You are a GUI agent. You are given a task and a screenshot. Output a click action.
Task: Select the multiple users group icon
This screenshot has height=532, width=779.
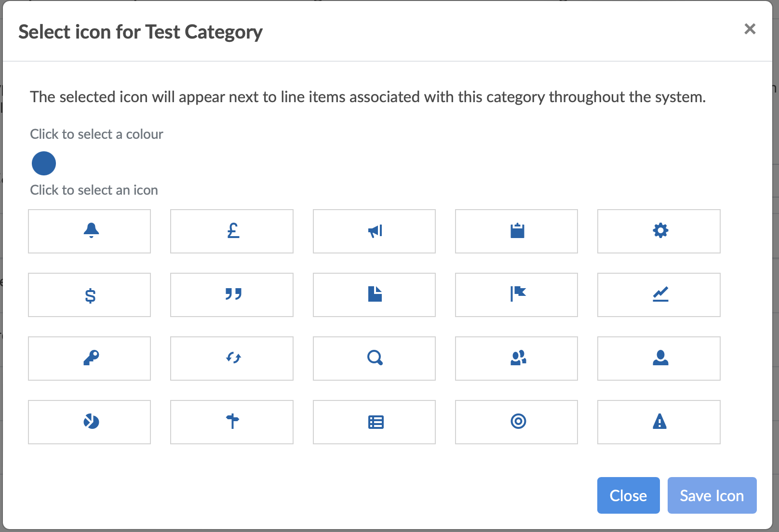point(516,359)
